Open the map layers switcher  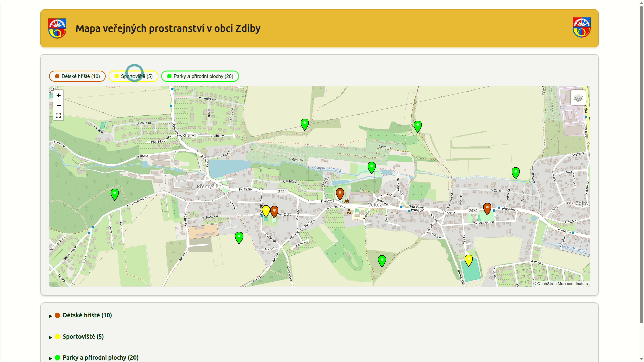[578, 98]
